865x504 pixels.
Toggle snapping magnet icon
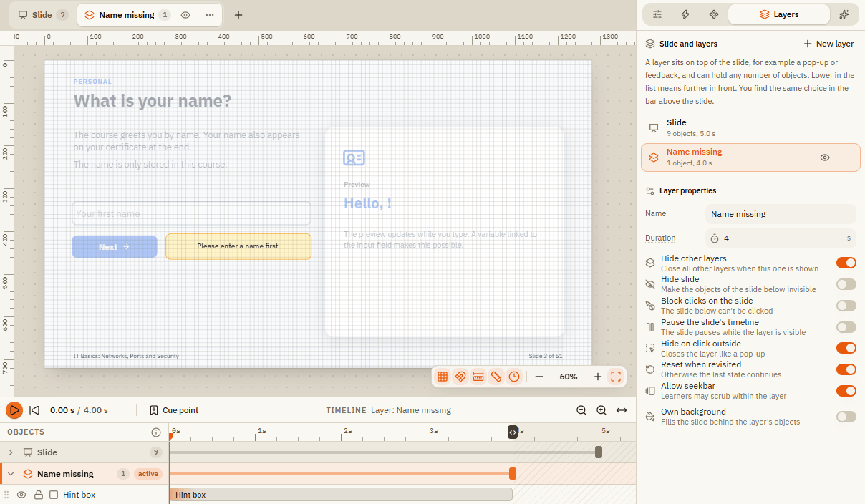(460, 377)
